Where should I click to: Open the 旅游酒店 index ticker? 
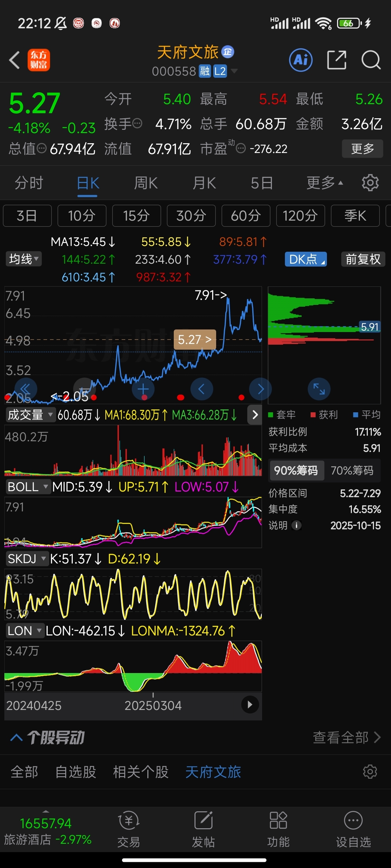click(47, 831)
